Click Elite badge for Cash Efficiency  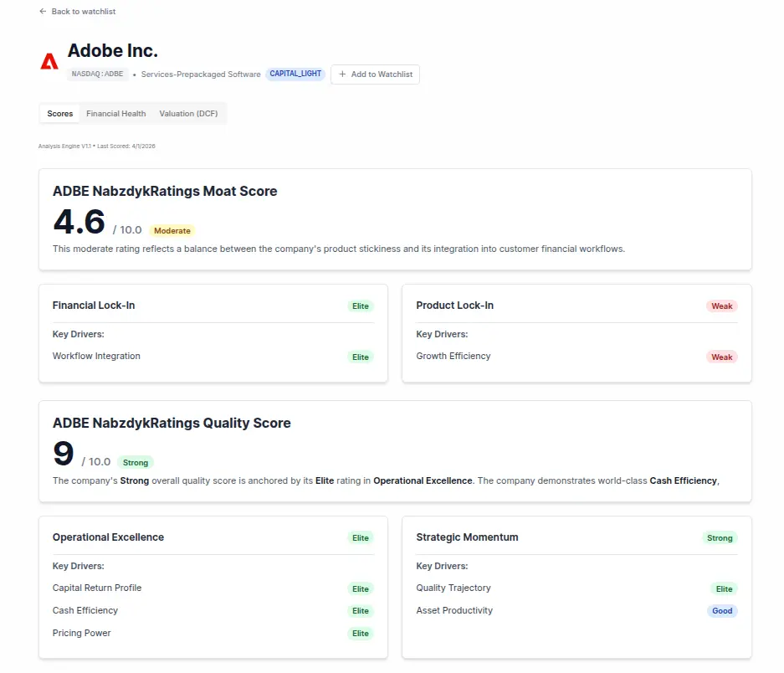tap(361, 611)
